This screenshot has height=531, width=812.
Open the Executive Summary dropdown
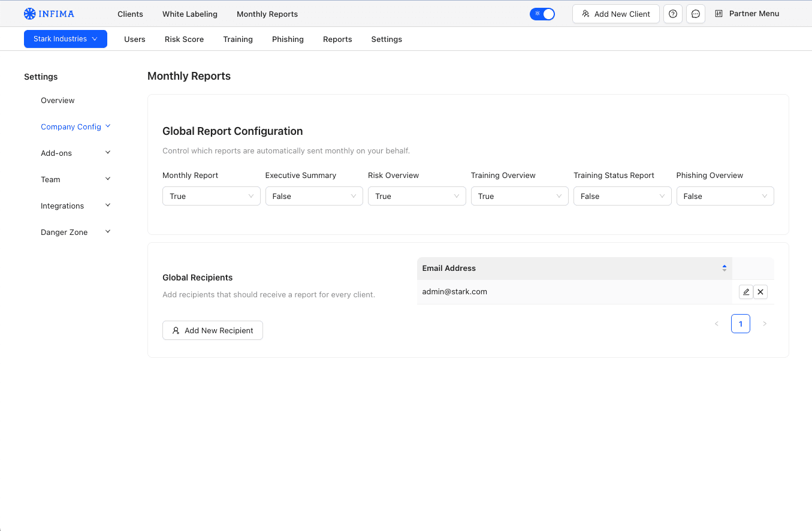click(314, 196)
